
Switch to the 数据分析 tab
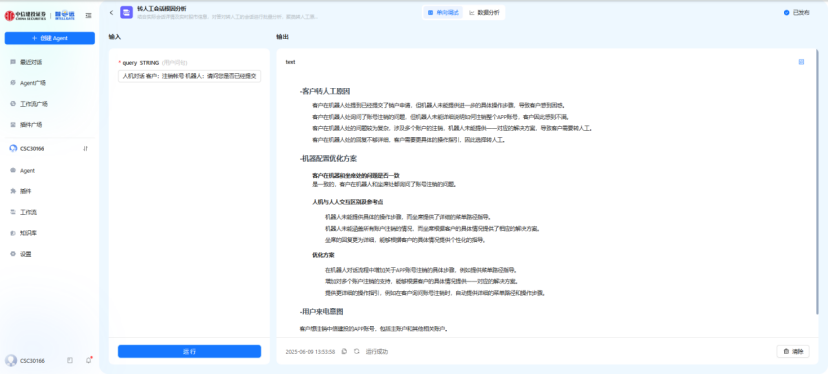pos(484,12)
